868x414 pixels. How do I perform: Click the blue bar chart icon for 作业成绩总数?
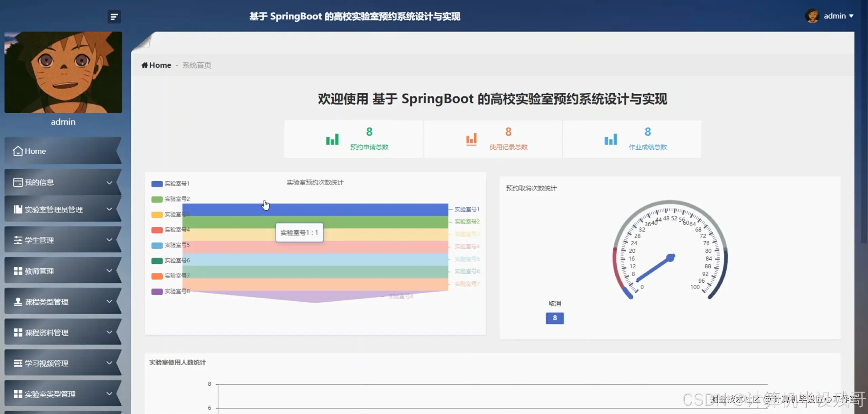[610, 139]
